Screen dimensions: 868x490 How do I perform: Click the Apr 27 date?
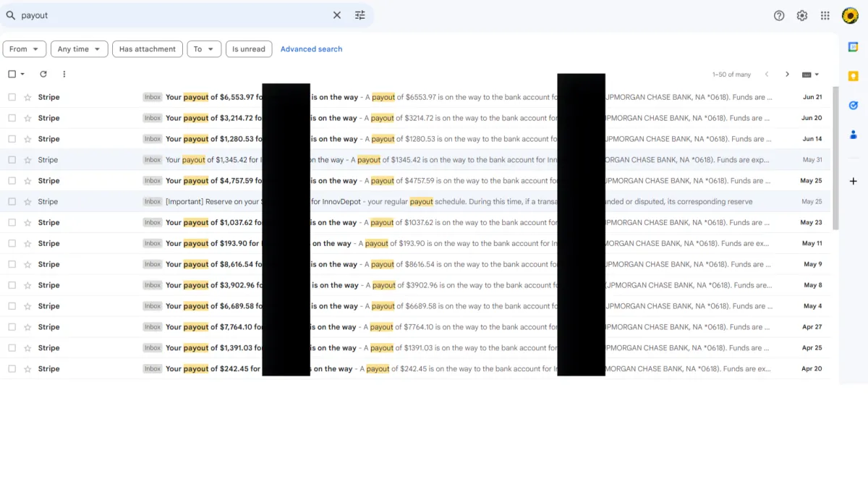pos(812,327)
